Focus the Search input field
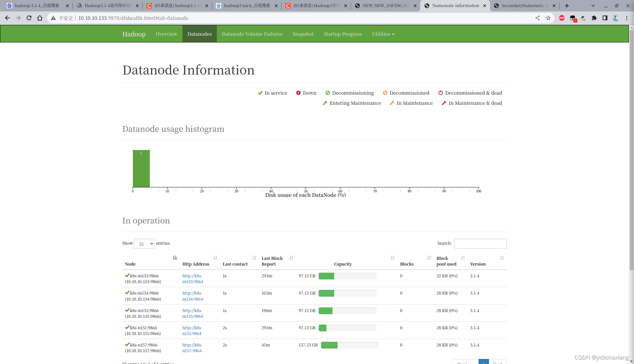The height and width of the screenshot is (364, 634). (480, 244)
